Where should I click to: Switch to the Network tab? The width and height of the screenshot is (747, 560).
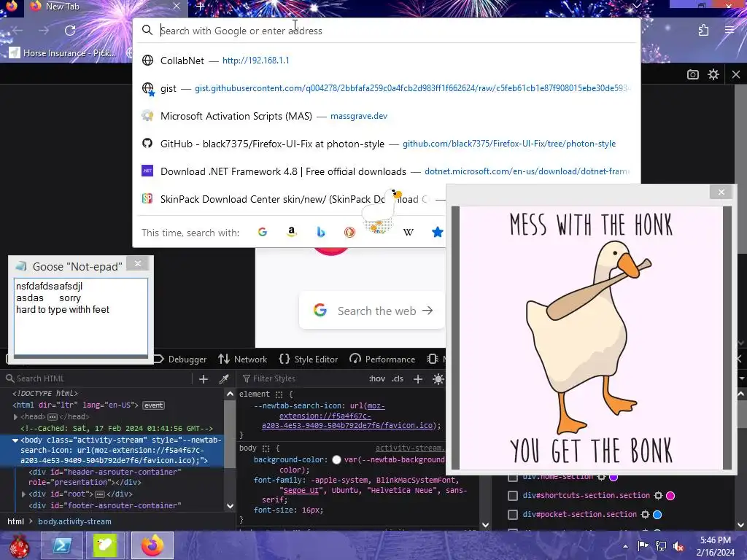click(242, 359)
